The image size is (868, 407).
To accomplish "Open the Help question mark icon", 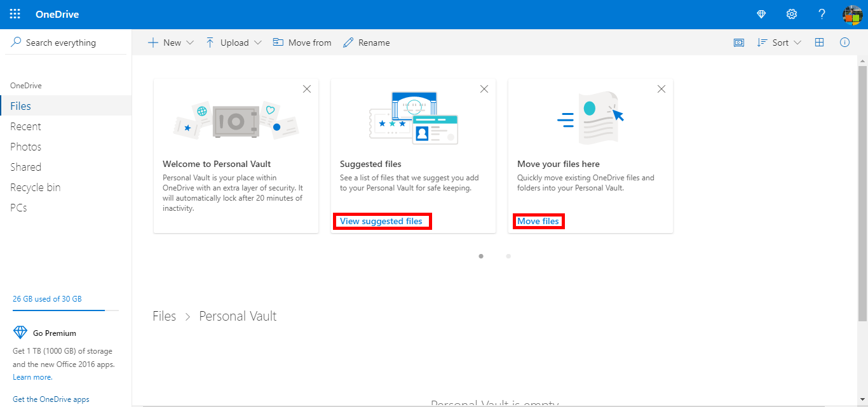I will pyautogui.click(x=822, y=14).
